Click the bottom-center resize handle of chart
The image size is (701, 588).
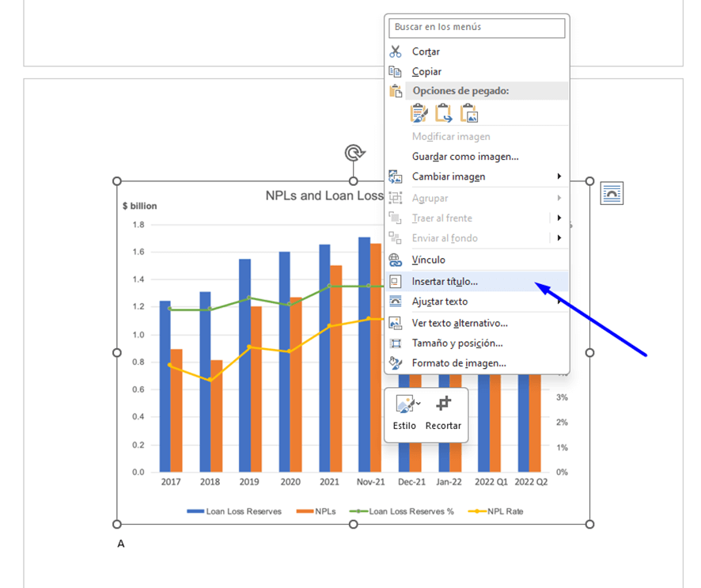pyautogui.click(x=353, y=524)
